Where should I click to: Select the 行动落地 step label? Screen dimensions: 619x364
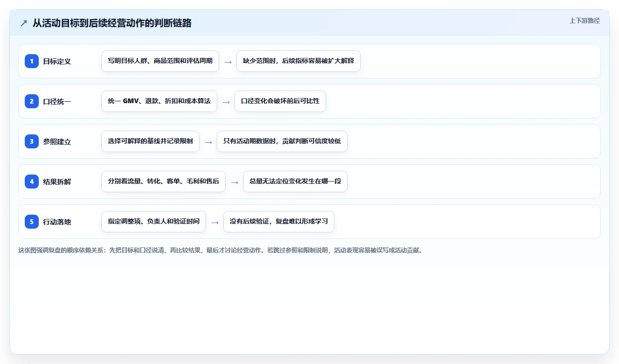tap(57, 222)
